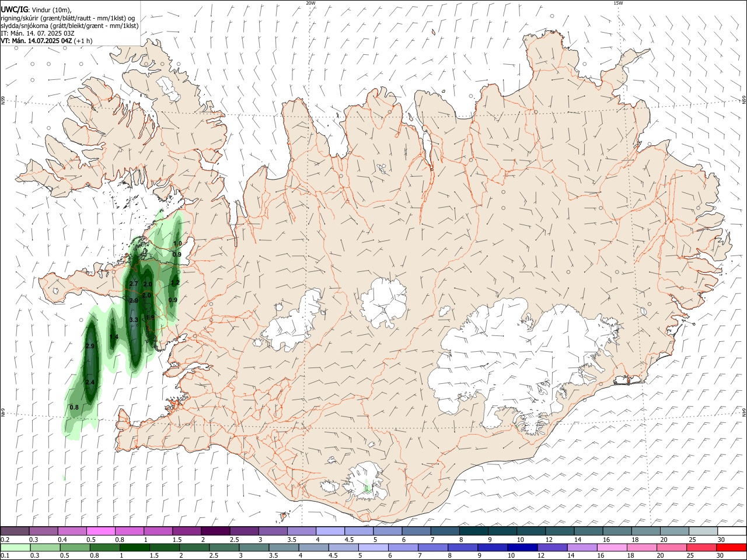
Task: Click the 1.0 precipitation value on the map
Action: click(x=177, y=243)
